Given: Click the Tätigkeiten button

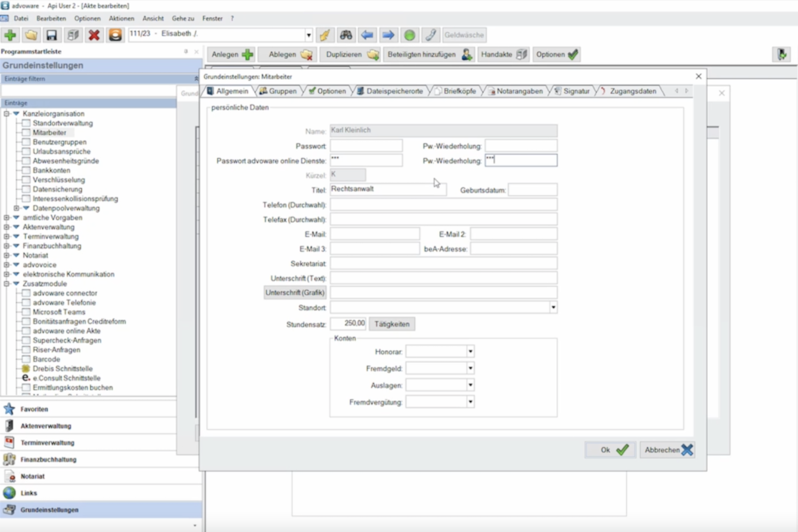Looking at the screenshot, I should pos(392,324).
